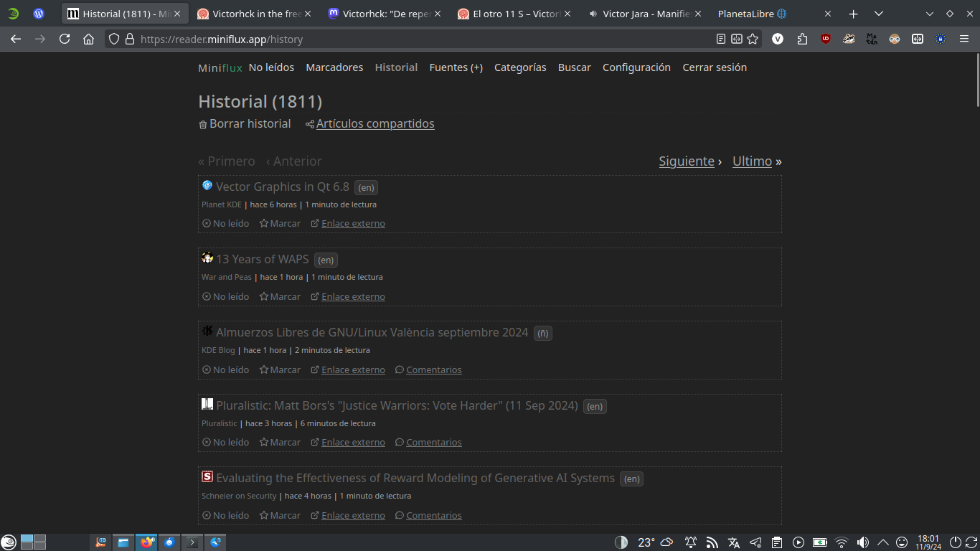Viewport: 980px width, 551px height.
Task: Switch to the 'Victorhck in the free' tab
Action: pos(255,14)
